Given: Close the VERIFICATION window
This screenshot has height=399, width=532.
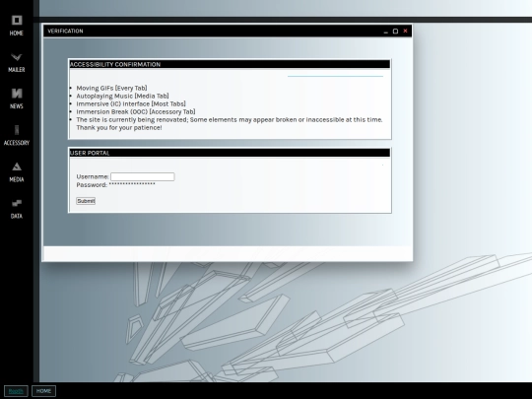Looking at the screenshot, I should pos(405,31).
